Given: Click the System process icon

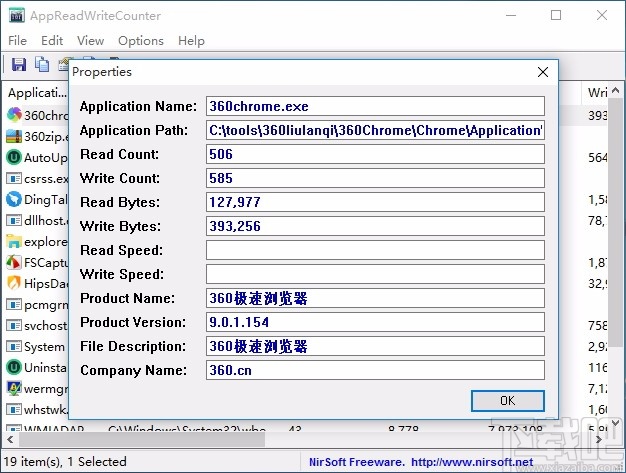Looking at the screenshot, I should pos(14,346).
